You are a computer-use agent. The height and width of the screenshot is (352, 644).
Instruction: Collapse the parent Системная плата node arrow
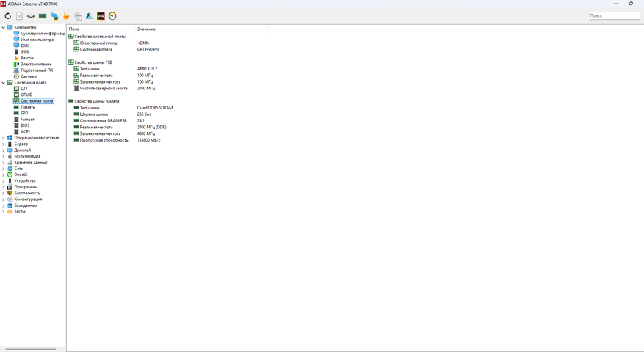coord(3,82)
